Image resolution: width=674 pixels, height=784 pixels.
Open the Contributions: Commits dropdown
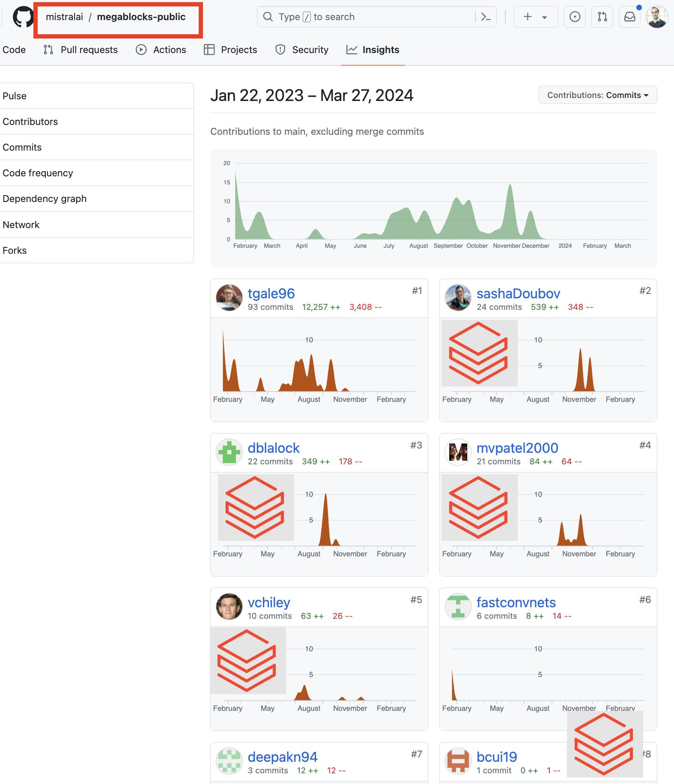[x=598, y=95]
